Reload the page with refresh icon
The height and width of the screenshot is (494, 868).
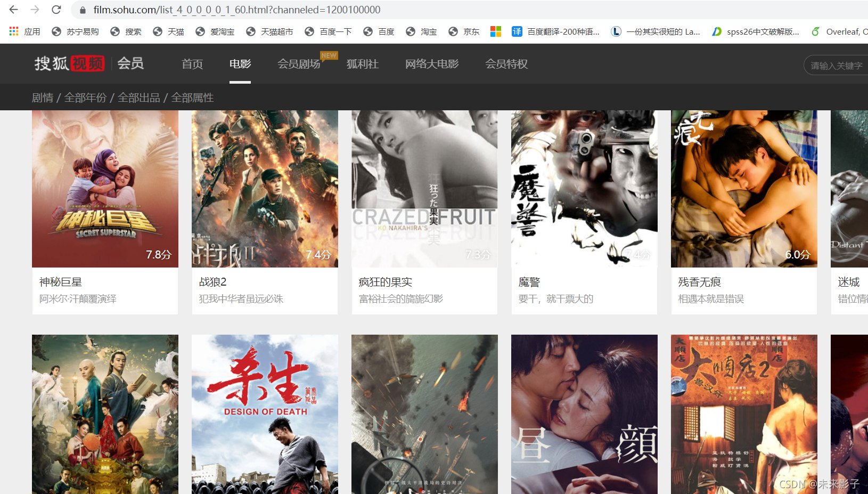pyautogui.click(x=56, y=10)
